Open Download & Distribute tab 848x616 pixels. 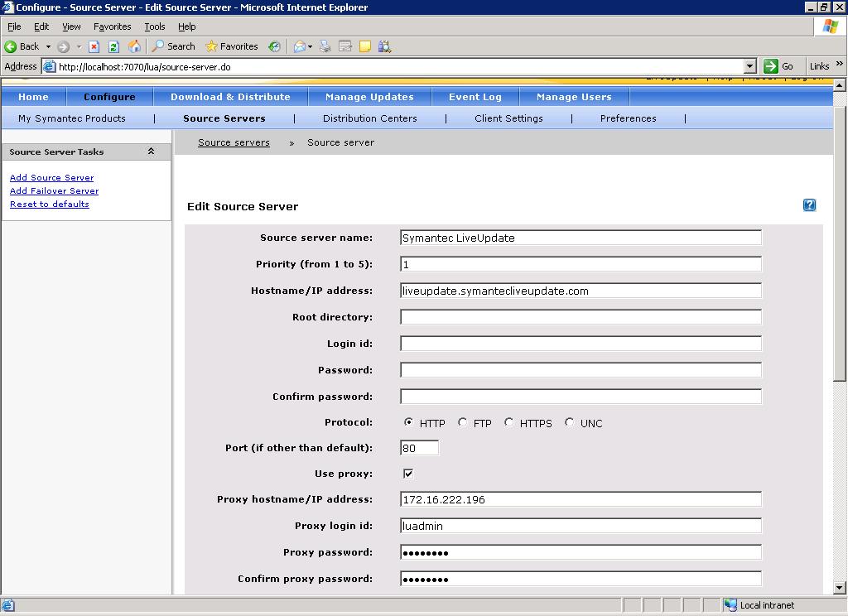click(230, 97)
